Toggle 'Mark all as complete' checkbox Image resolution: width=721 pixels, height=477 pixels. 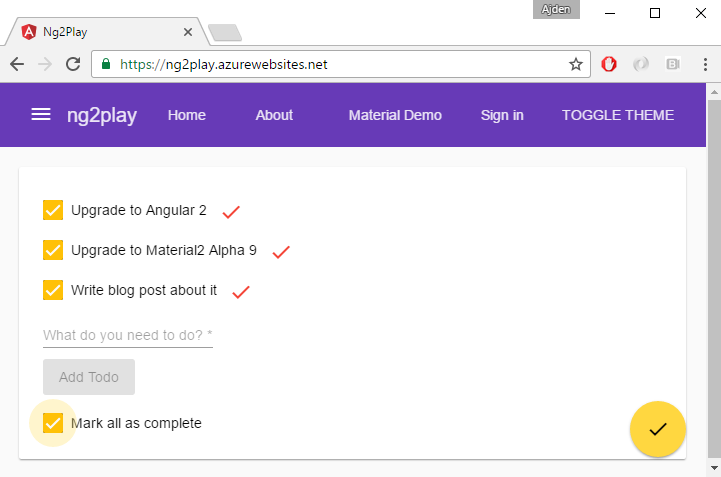(53, 423)
